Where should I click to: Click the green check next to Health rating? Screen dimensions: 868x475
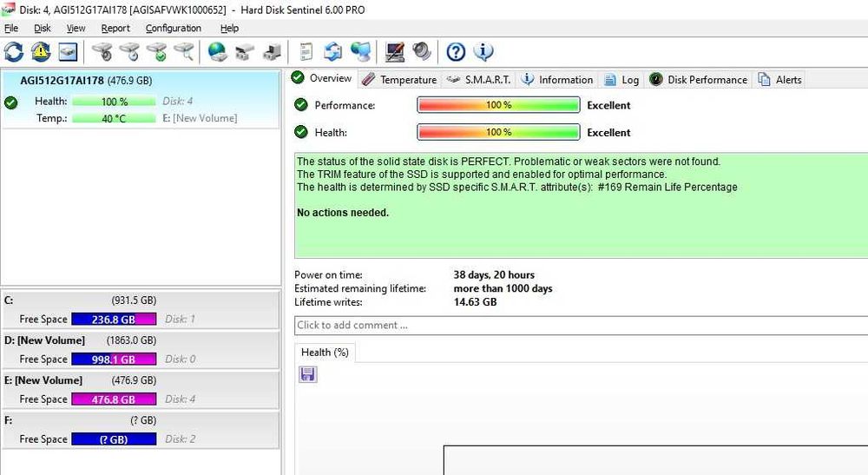[x=300, y=132]
